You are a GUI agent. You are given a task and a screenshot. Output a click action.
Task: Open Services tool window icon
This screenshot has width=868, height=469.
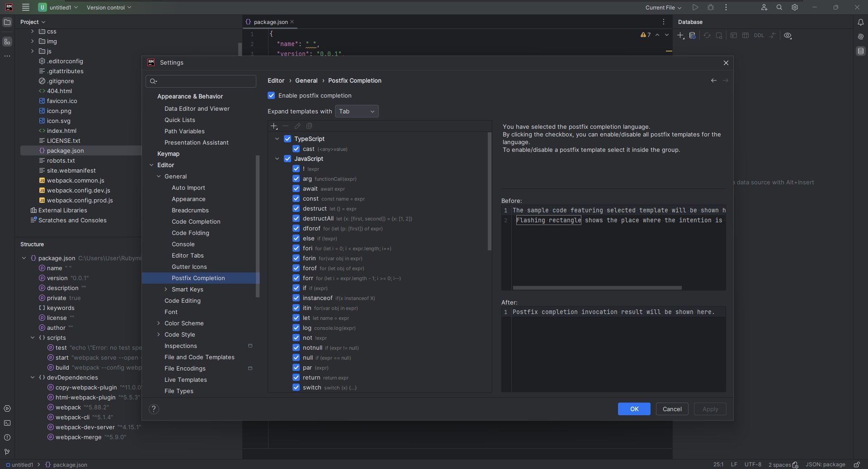(7, 408)
